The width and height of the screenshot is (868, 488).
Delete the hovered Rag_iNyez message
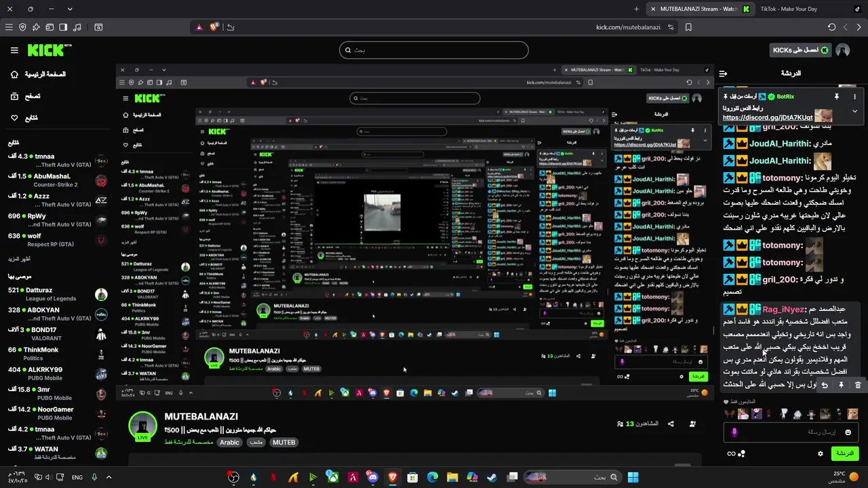coord(858,385)
